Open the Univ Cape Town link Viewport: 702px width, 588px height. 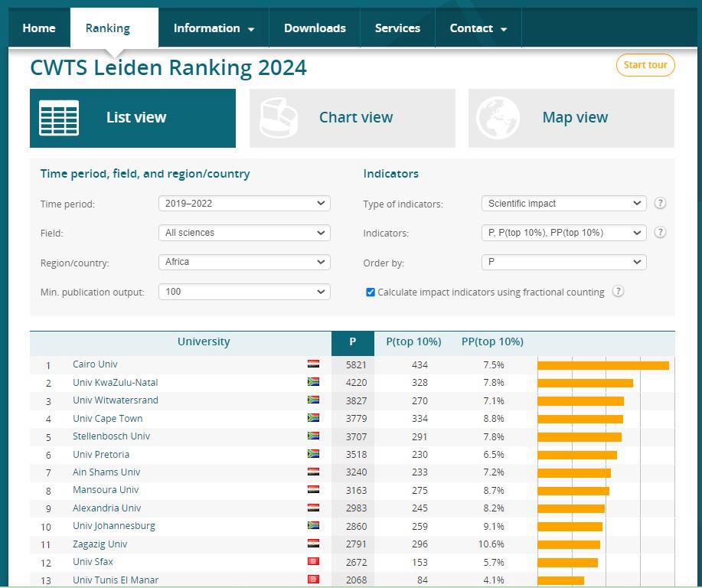[x=107, y=419]
